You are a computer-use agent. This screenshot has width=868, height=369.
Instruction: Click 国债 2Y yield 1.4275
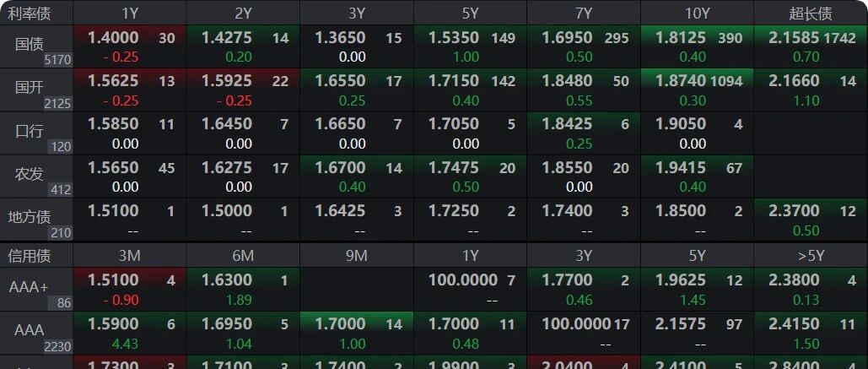pyautogui.click(x=227, y=38)
